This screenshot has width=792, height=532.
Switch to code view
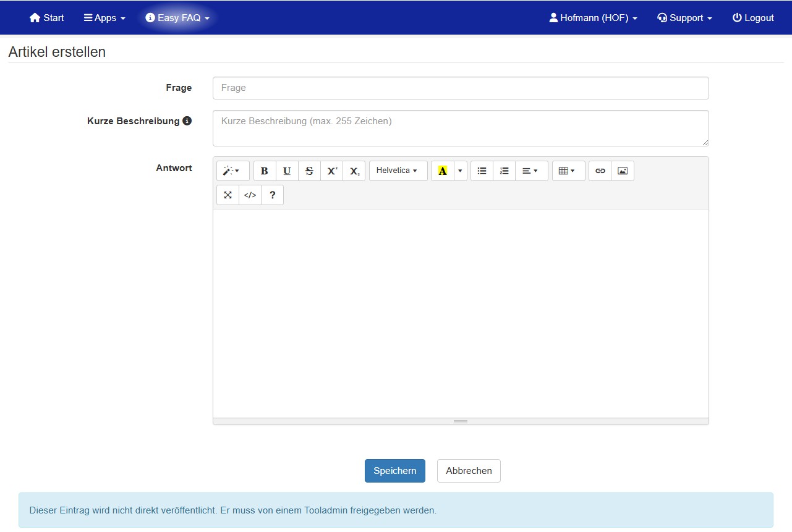click(250, 195)
